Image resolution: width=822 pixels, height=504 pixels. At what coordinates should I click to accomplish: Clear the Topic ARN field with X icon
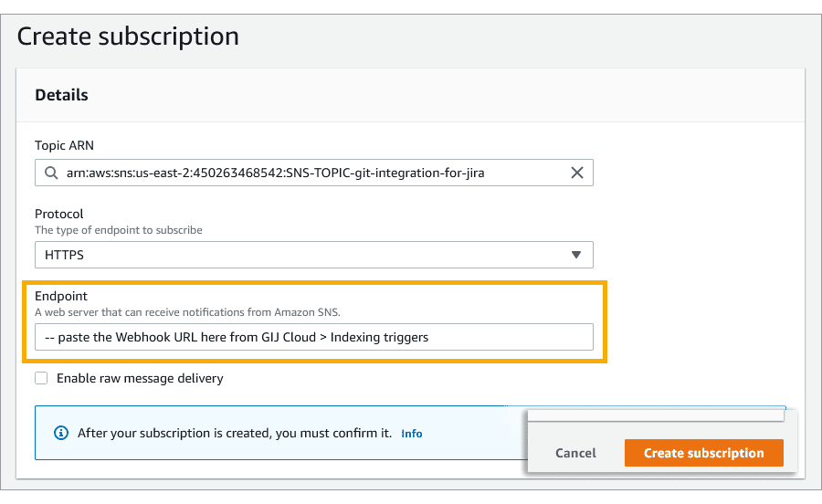[x=576, y=173]
